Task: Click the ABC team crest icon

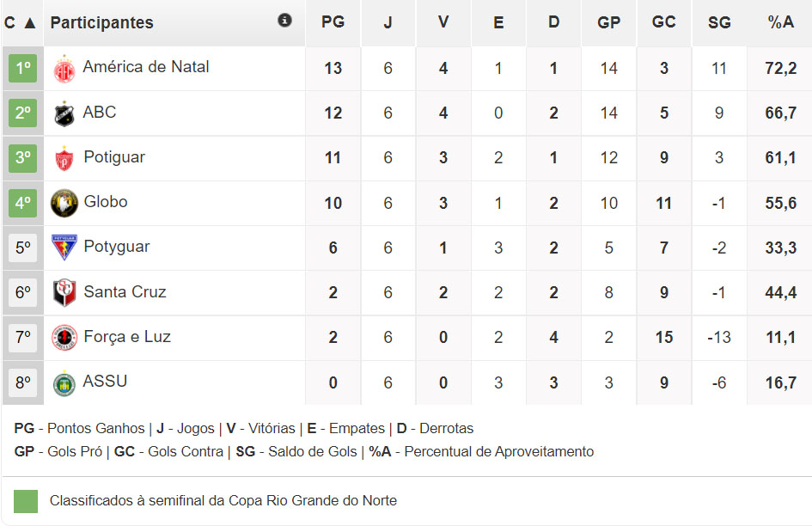Action: pyautogui.click(x=64, y=113)
